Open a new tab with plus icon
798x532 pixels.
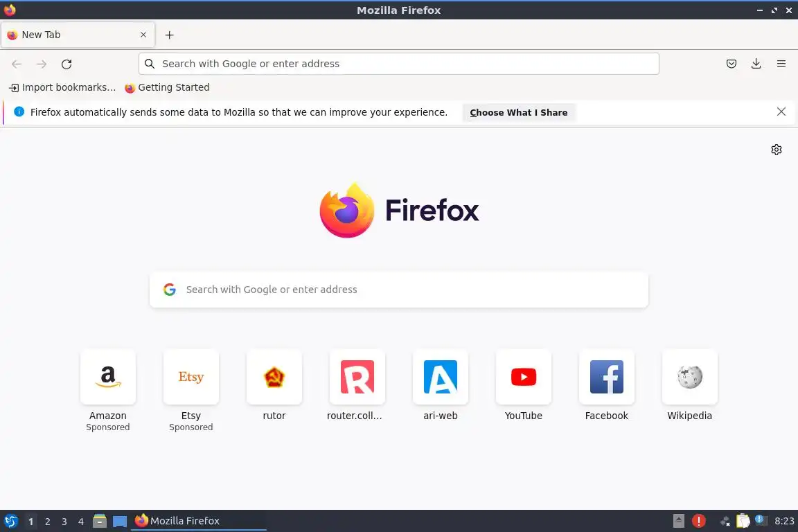pos(170,35)
